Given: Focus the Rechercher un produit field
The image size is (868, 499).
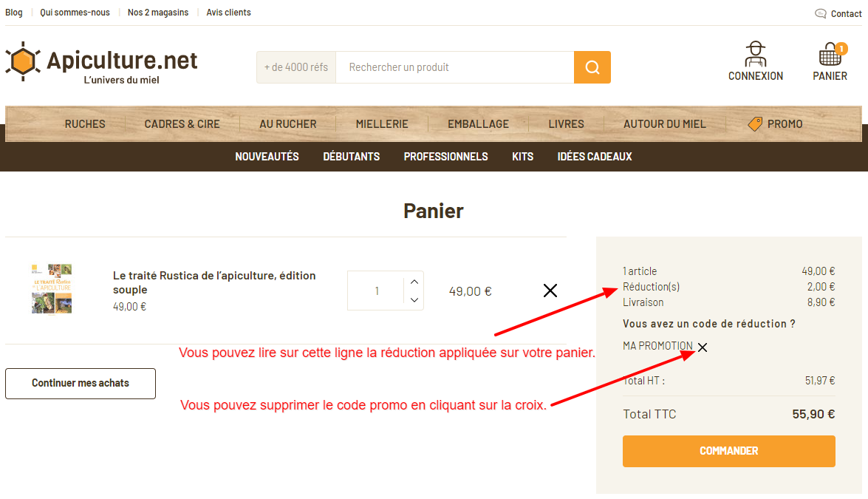Looking at the screenshot, I should (x=454, y=67).
